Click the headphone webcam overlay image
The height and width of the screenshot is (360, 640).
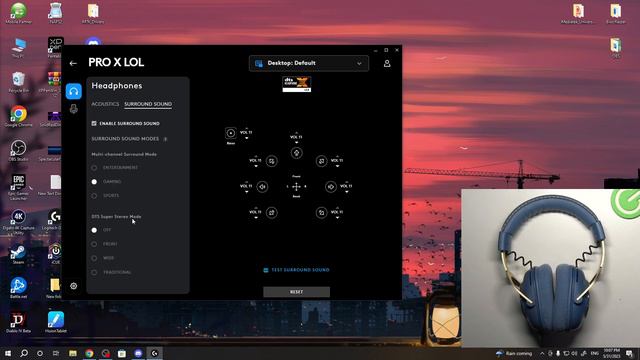[551, 268]
